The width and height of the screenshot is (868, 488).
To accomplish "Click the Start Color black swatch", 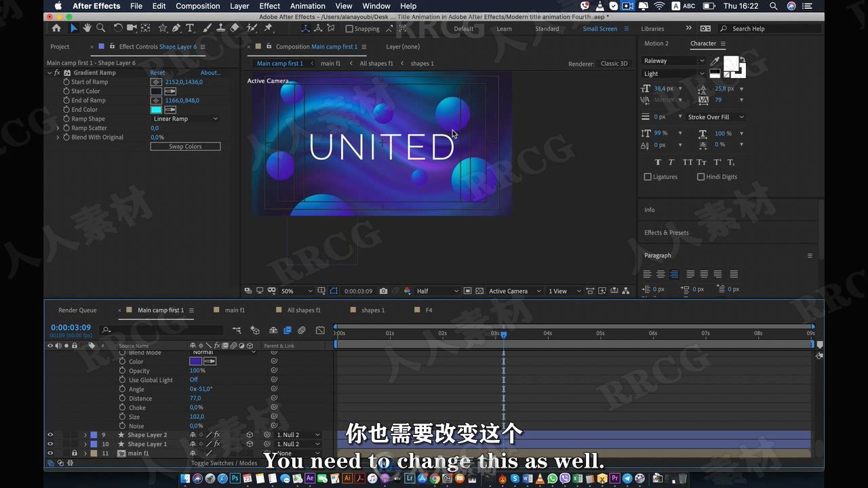I will coord(156,91).
